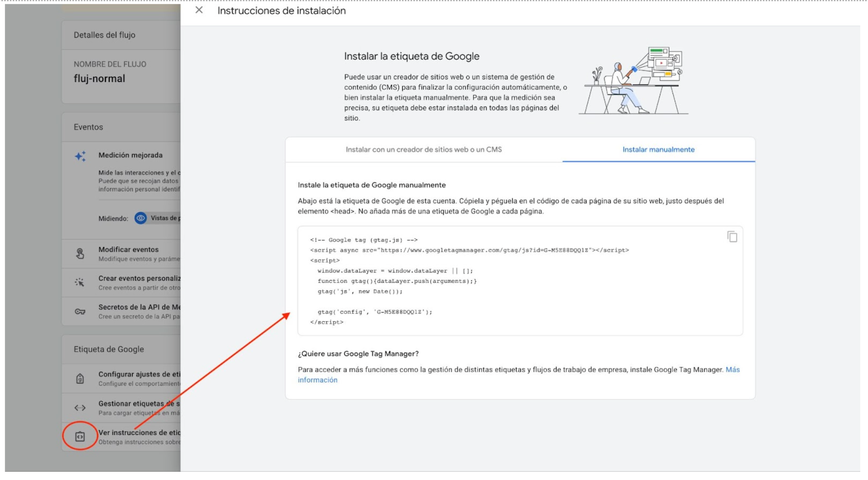Click the Google tag (gtag.js) comment line

tap(364, 240)
